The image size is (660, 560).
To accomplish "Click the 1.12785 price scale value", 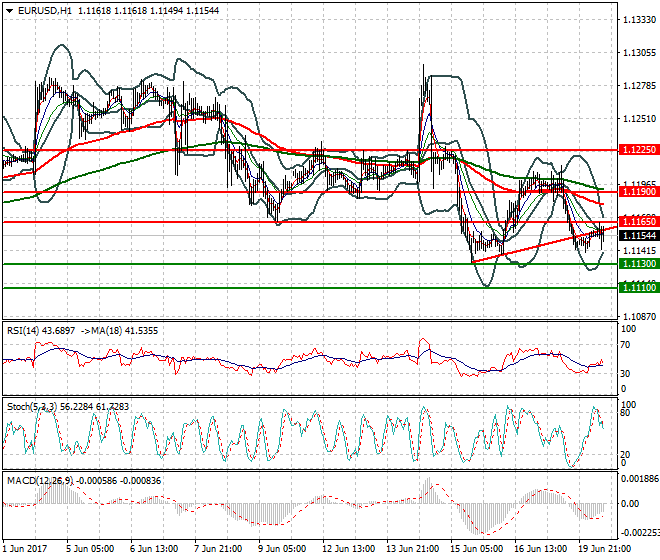I will tap(637, 86).
